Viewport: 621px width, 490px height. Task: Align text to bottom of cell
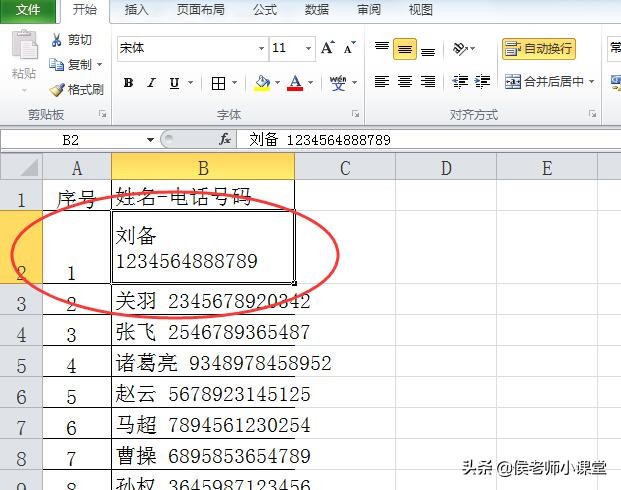pos(428,50)
